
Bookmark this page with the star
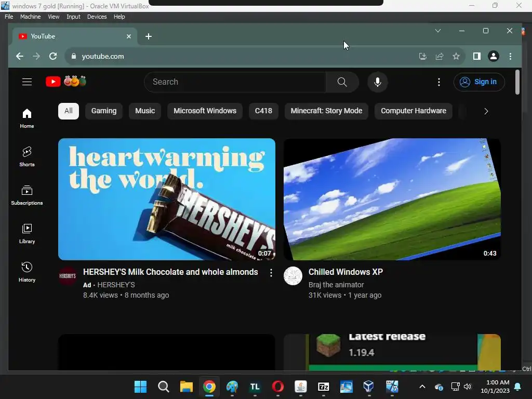pos(456,56)
